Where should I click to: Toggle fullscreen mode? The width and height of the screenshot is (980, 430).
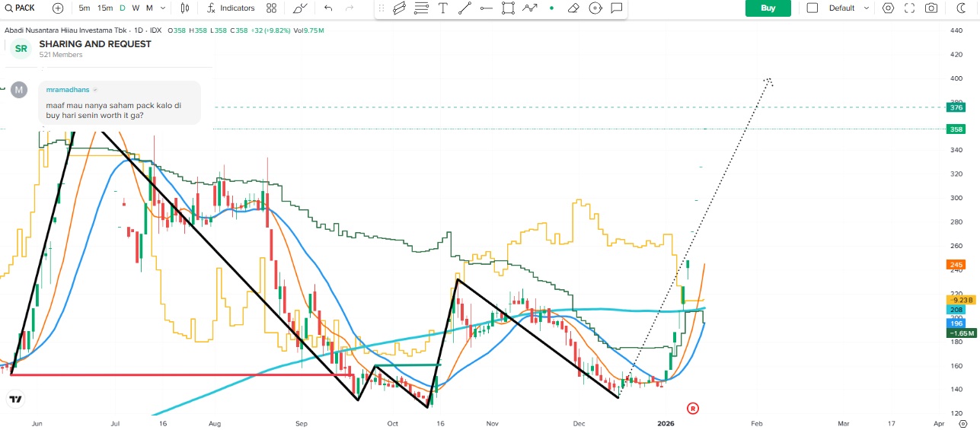909,8
